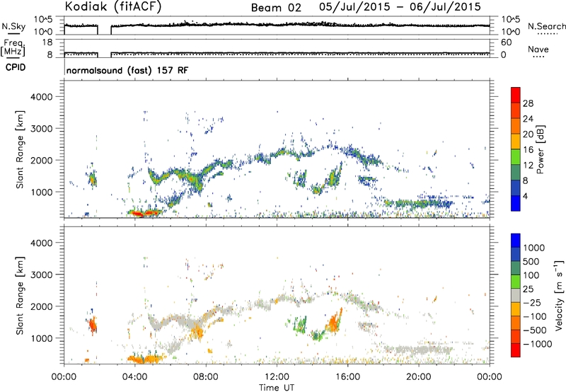The image size is (566, 392).
Task: Click the '18' tick on the frequency axis
Action: (47, 42)
